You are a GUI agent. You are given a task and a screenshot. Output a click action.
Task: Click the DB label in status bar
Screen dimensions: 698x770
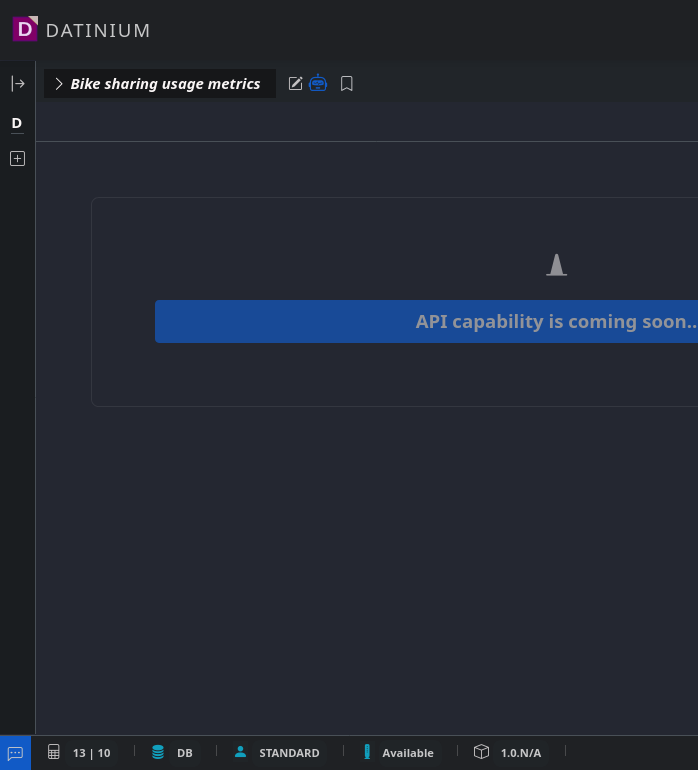click(185, 753)
